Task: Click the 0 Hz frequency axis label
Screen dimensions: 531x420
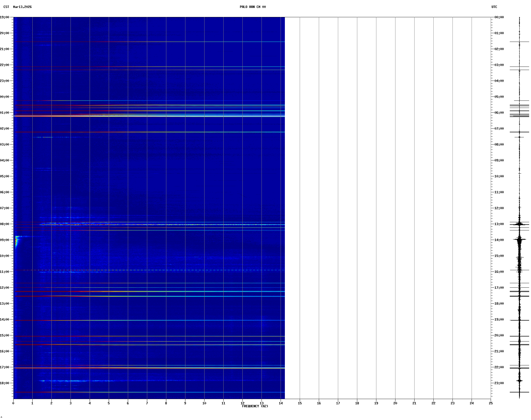Action: point(13,403)
